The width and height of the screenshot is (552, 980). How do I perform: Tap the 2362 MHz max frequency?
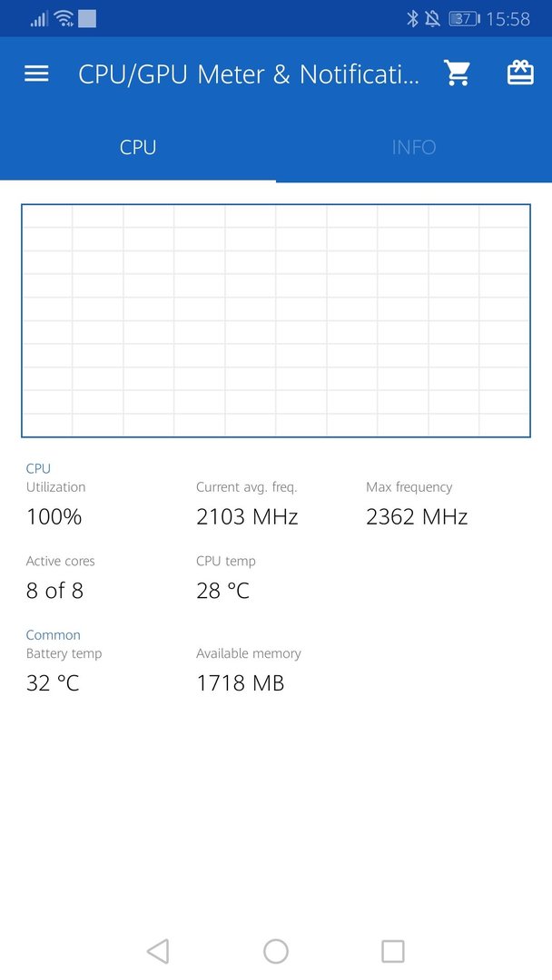point(417,517)
